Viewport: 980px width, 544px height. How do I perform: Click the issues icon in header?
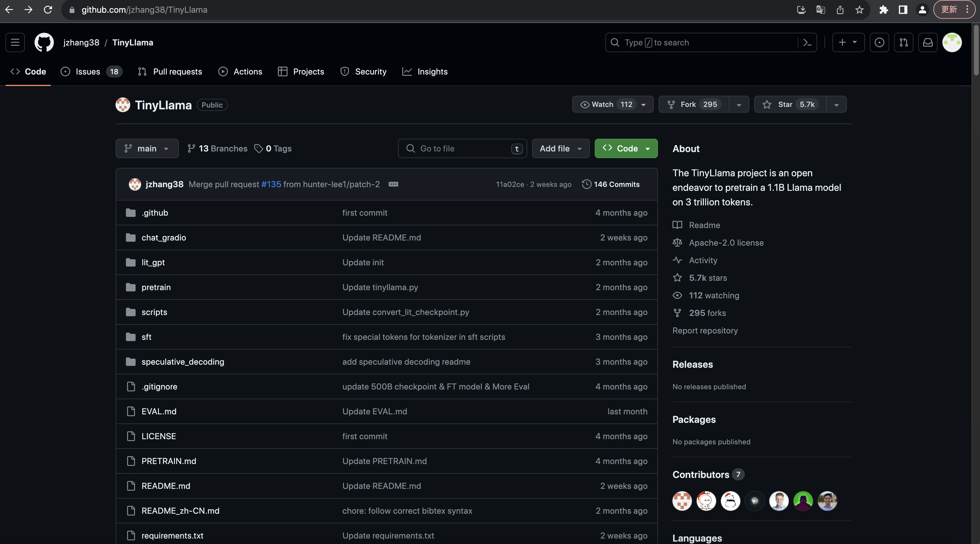(879, 42)
